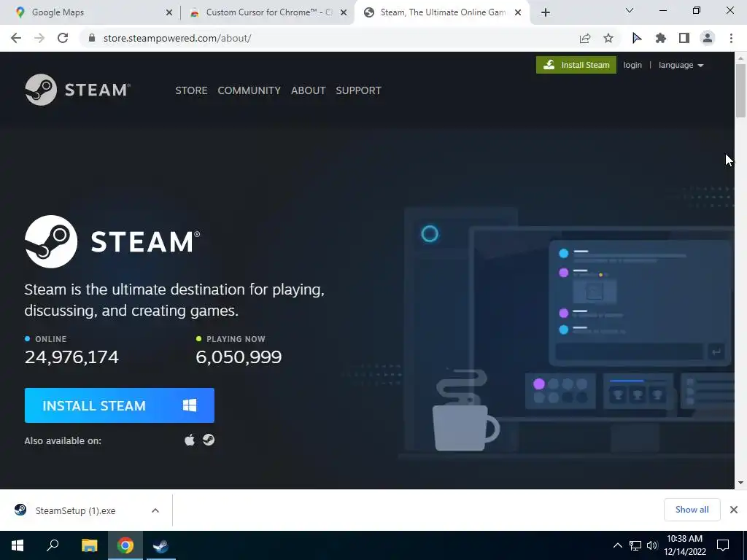The width and height of the screenshot is (747, 560).
Task: Open the Custom Cursor extension icon
Action: 636,38
